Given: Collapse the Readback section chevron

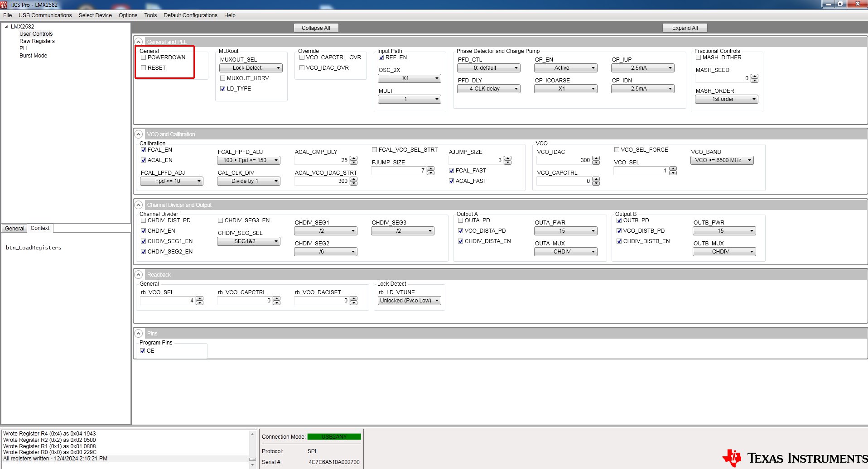Looking at the screenshot, I should (x=139, y=274).
